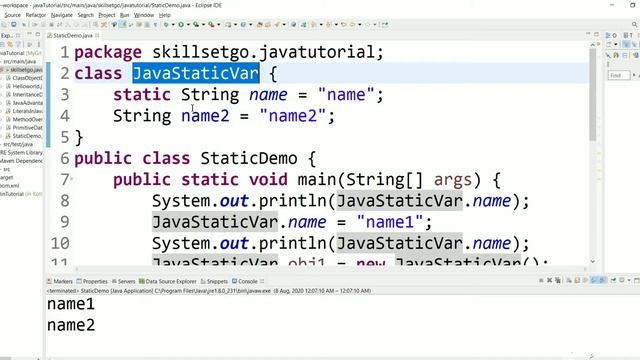Jump to Last Edit Location
The image size is (640, 360).
pyautogui.click(x=344, y=24)
